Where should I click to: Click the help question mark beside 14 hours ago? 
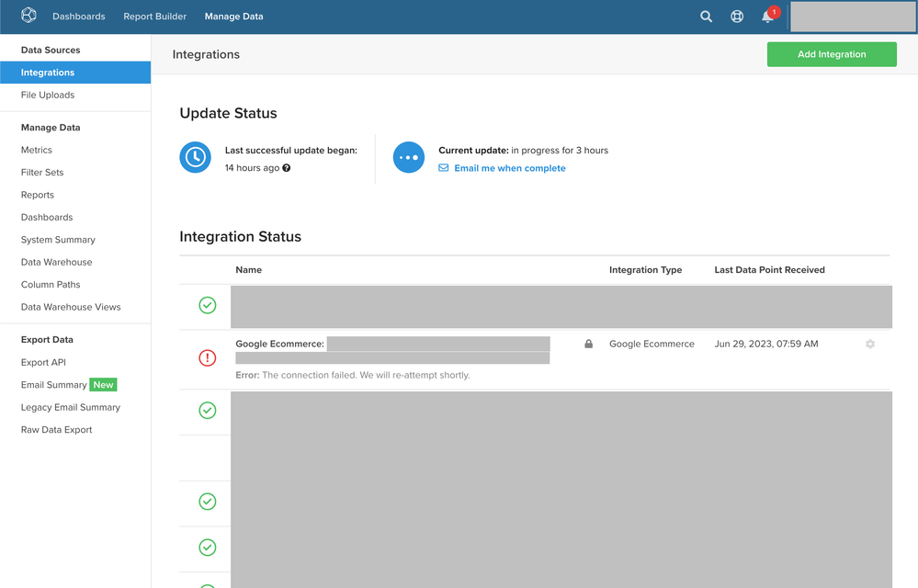coord(287,168)
